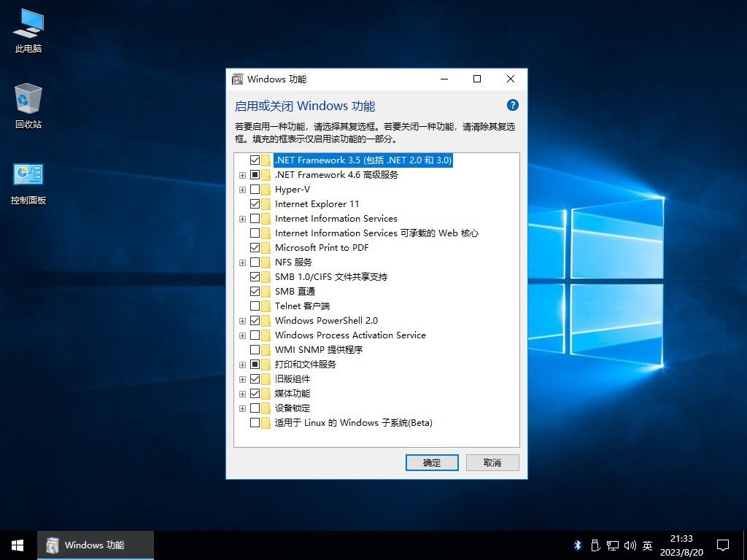
Task: Click the folder icon beside Telnet 客户端
Action: pos(266,306)
